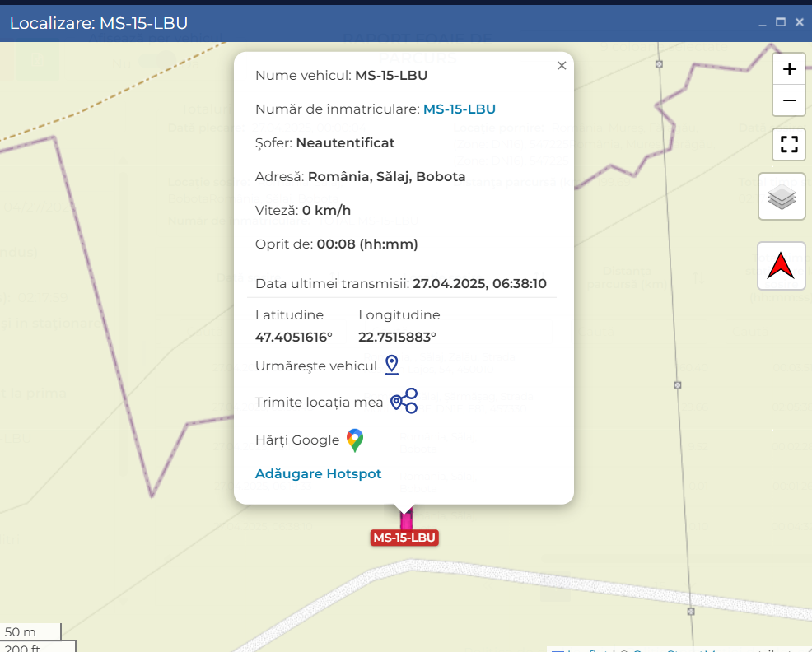Image resolution: width=812 pixels, height=652 pixels.
Task: Click the longitude value 22.7515883°
Action: pyautogui.click(x=397, y=337)
